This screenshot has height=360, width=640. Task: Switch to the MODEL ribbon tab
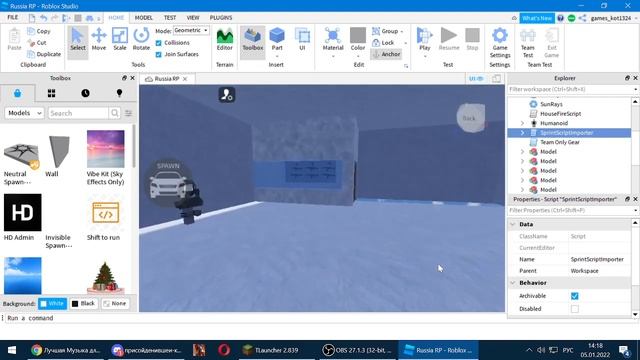coord(144,18)
